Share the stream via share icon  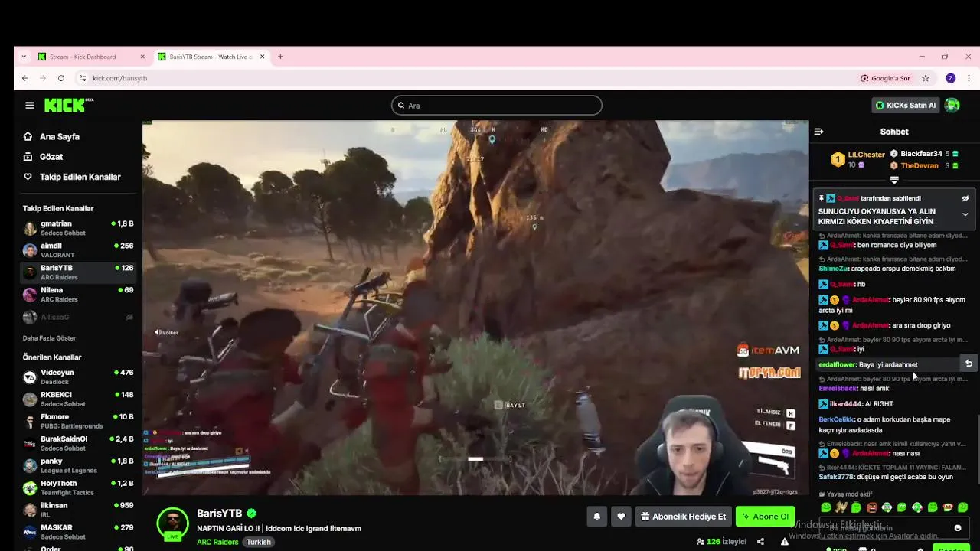[x=760, y=542]
